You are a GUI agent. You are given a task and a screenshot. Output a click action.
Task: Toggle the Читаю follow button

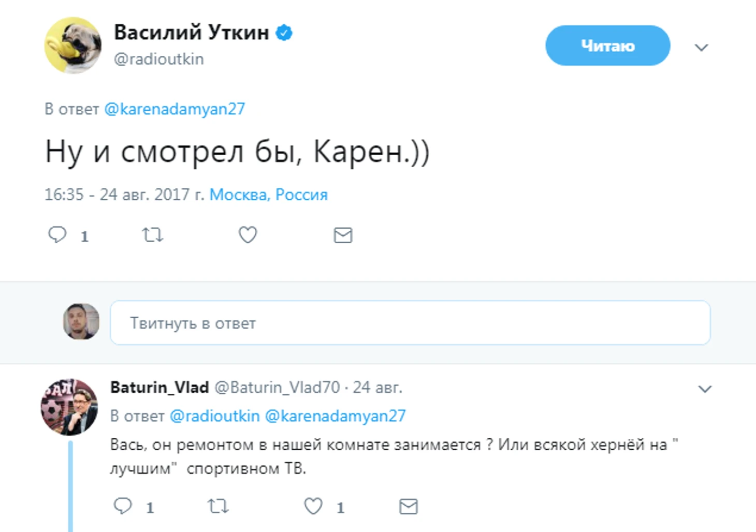607,46
